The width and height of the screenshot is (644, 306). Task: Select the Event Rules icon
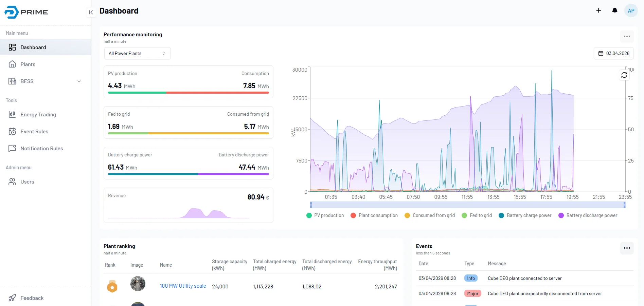coord(12,131)
